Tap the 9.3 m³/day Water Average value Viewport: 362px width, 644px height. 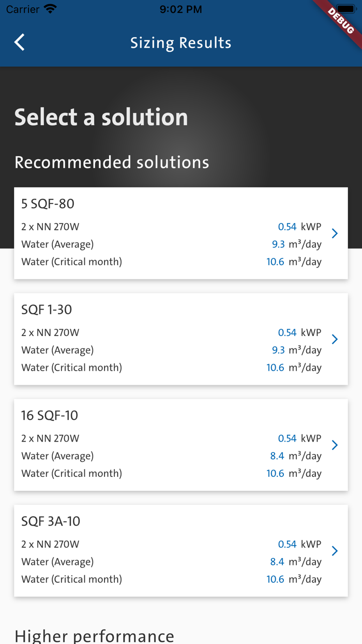(x=279, y=244)
